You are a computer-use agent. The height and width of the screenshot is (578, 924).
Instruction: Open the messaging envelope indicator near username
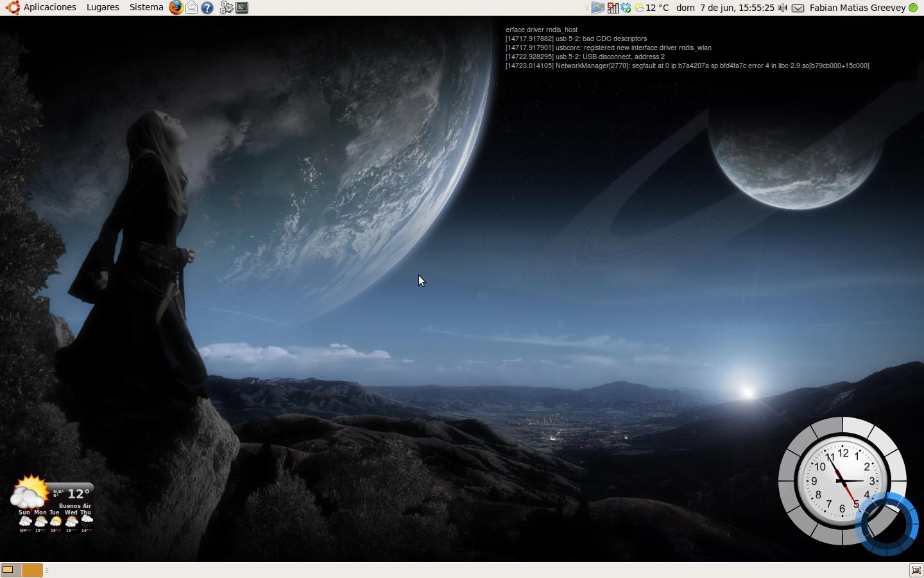[798, 8]
